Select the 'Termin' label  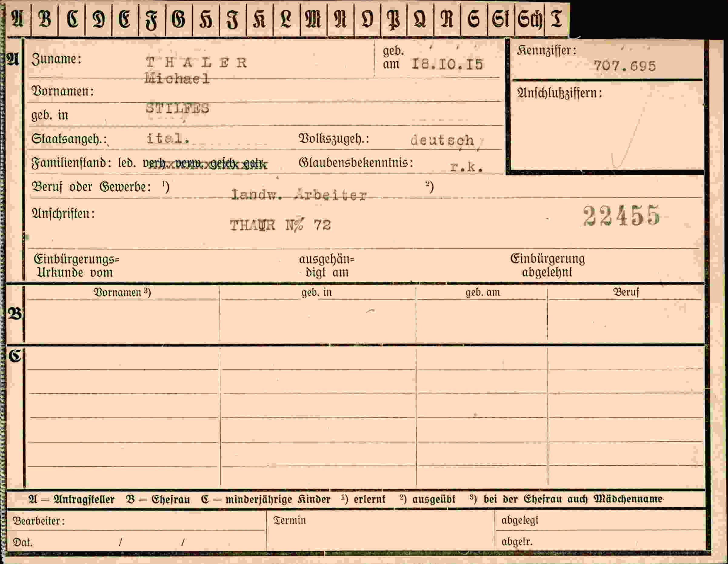(289, 520)
